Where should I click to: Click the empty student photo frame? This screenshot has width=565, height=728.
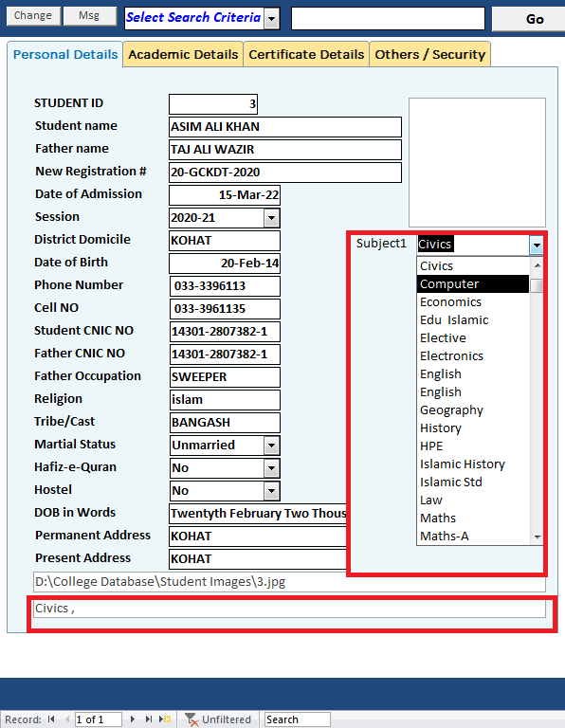(x=477, y=162)
